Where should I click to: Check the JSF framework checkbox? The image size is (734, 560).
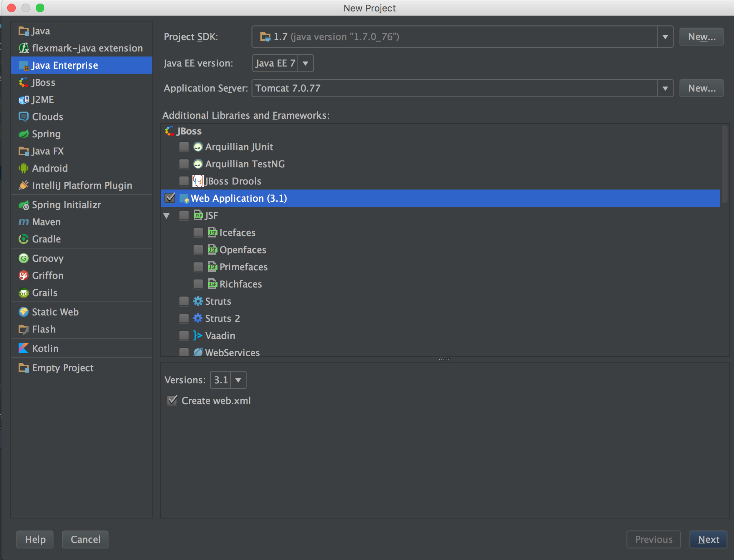184,215
